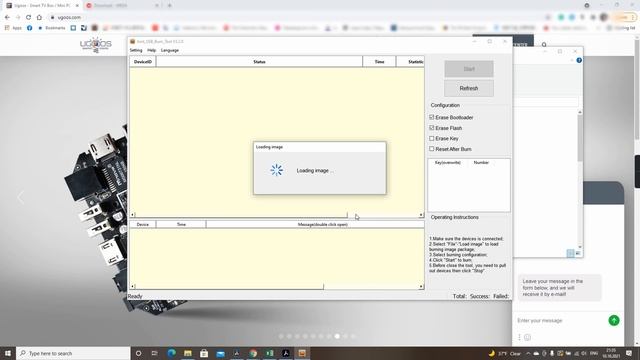Click the blue help icon in side window

pyautogui.click(x=579, y=60)
